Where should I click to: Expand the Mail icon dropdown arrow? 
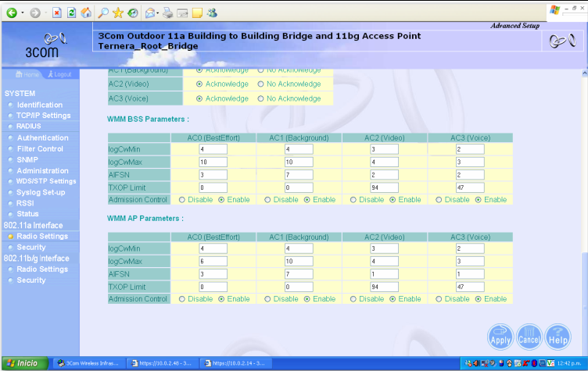pyautogui.click(x=159, y=13)
